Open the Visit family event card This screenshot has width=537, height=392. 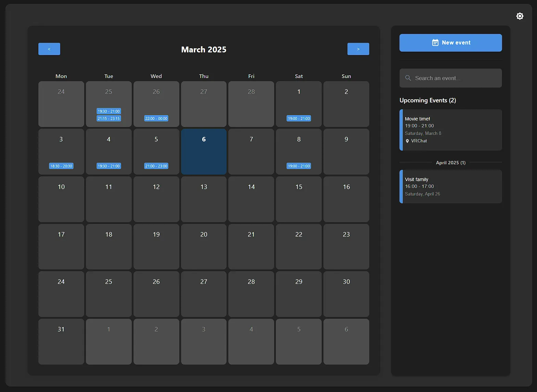(x=451, y=187)
